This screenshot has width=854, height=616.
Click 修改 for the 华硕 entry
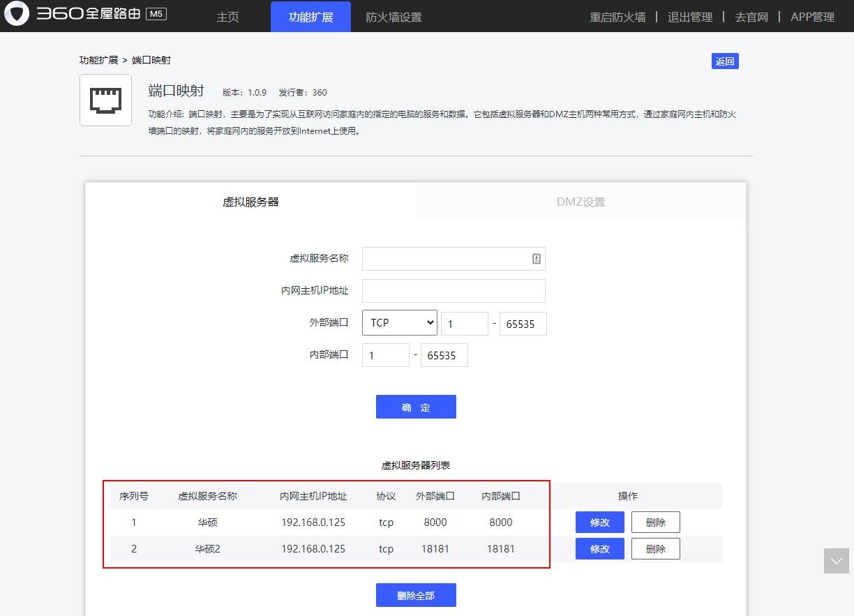click(599, 522)
